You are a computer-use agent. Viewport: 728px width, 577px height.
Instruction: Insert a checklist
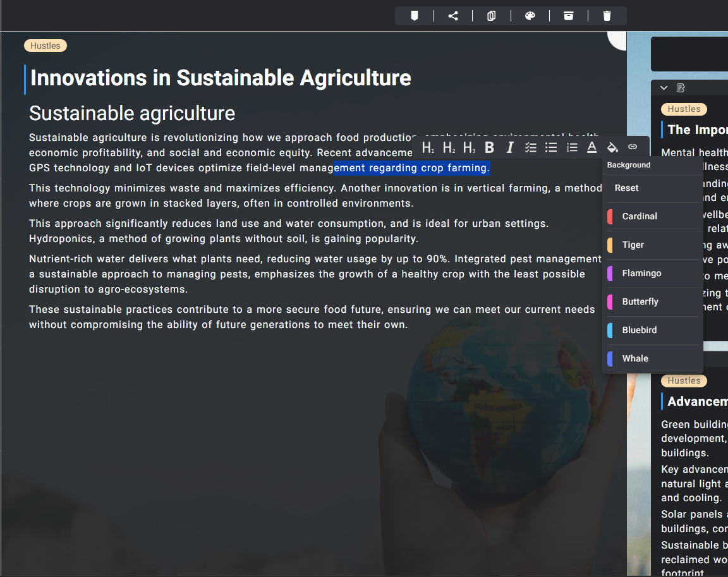(x=530, y=148)
